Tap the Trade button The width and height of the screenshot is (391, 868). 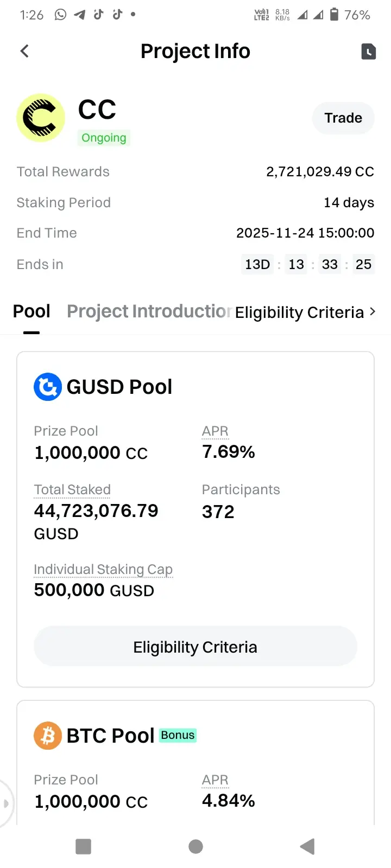[x=343, y=118]
